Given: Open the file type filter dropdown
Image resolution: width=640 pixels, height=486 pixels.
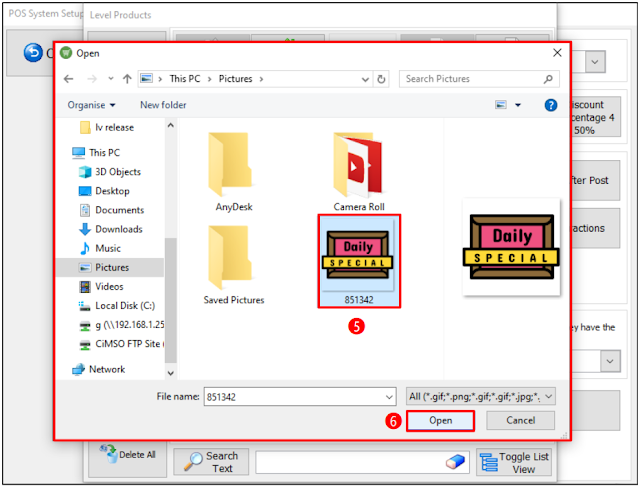Looking at the screenshot, I should point(481,396).
